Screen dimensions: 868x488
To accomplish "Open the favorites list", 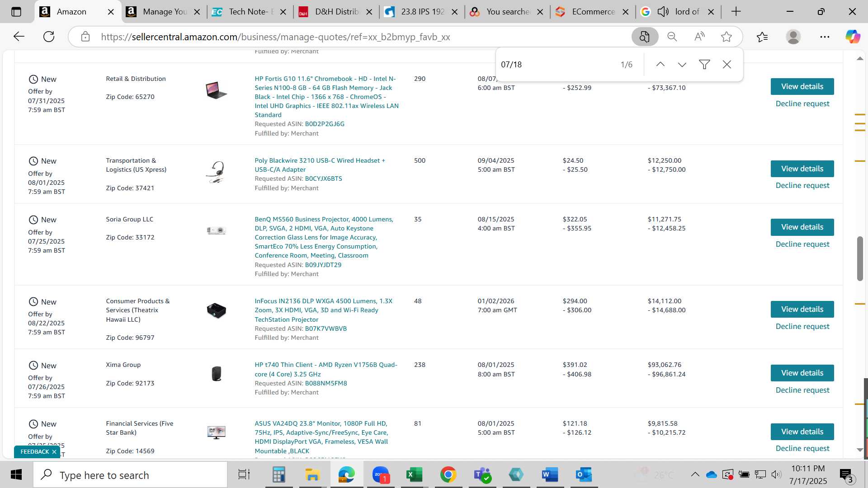I will click(x=762, y=37).
